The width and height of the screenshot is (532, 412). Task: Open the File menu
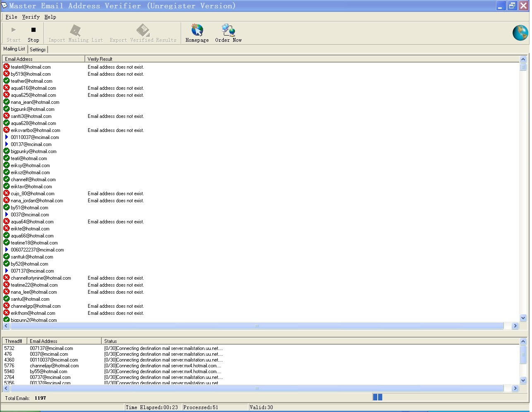11,17
